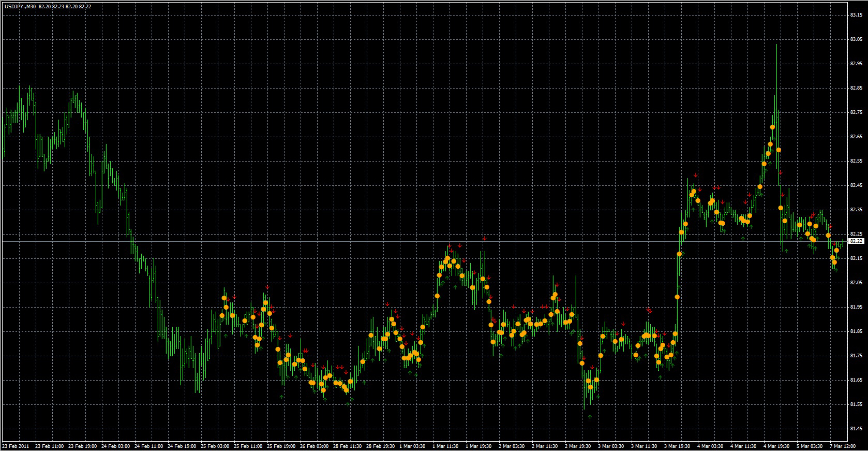Viewport: 868px width, 451px height.
Task: Click the 26 Feb 03:00 time label
Action: point(314,446)
